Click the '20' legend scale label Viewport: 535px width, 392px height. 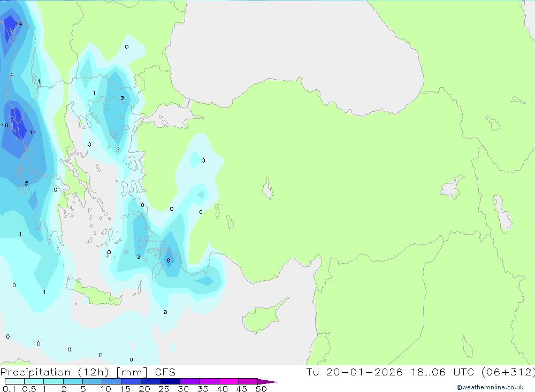click(144, 389)
